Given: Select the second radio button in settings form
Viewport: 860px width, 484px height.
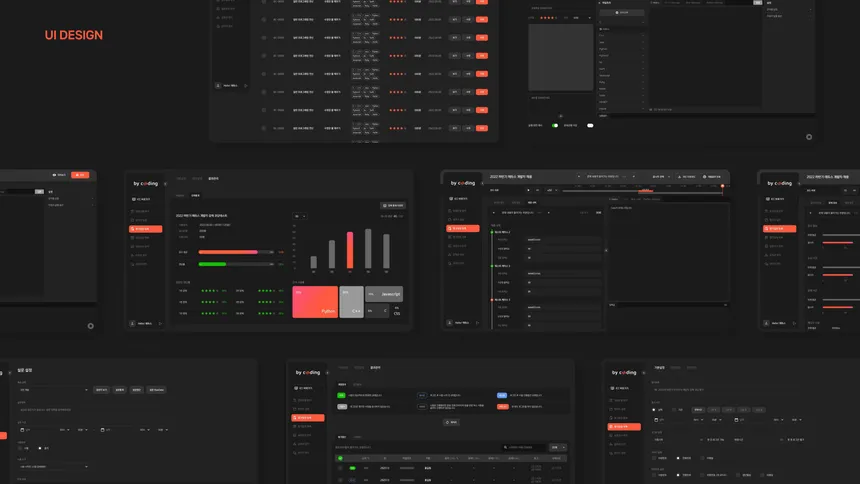Looking at the screenshot, I should tap(39, 448).
